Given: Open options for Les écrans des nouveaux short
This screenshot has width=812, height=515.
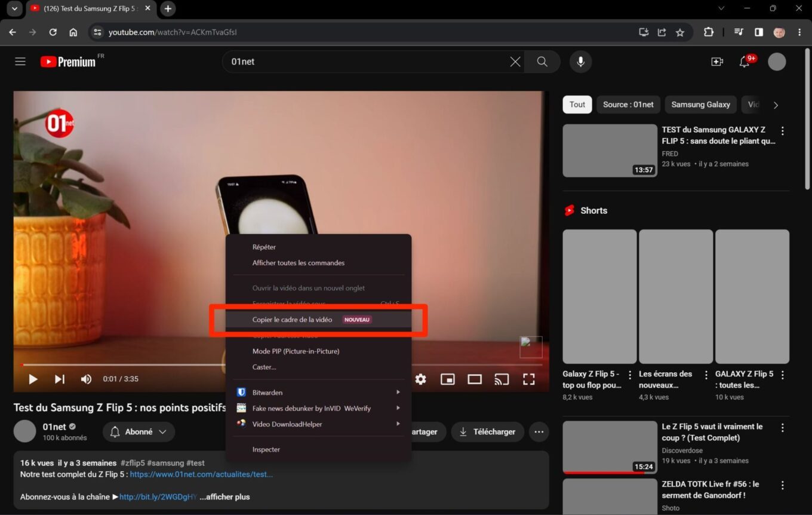Looking at the screenshot, I should [x=706, y=375].
